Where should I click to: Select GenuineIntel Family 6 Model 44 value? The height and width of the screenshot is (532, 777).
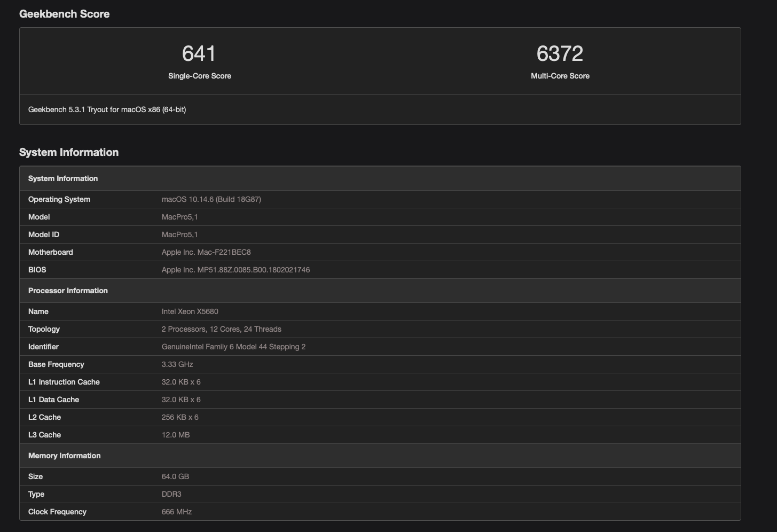[x=234, y=347]
